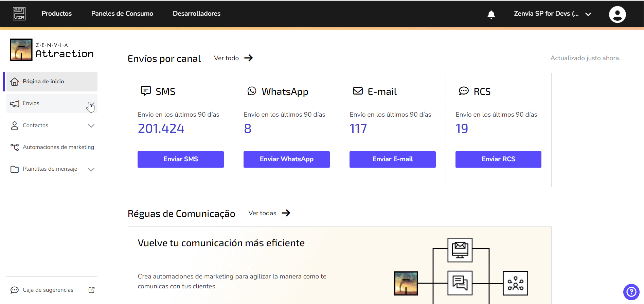Open the Desarrolladores menu
This screenshot has width=644, height=304.
(197, 14)
